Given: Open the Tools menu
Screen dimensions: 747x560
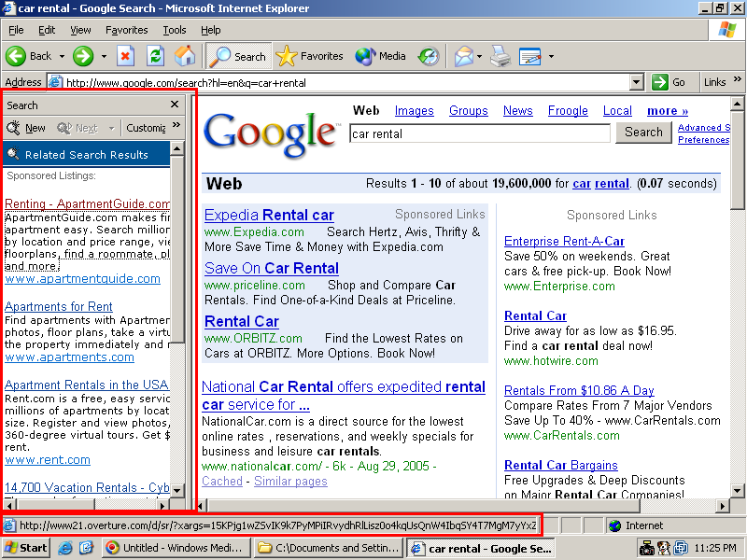Looking at the screenshot, I should pyautogui.click(x=175, y=30).
